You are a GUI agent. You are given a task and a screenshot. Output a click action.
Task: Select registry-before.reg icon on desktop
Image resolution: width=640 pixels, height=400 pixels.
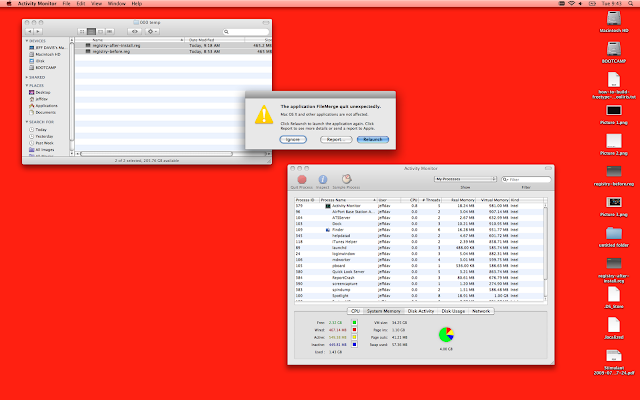[x=614, y=172]
